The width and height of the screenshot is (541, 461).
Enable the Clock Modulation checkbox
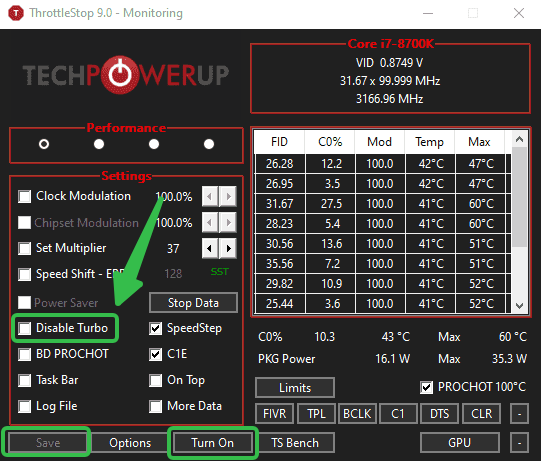pos(24,196)
